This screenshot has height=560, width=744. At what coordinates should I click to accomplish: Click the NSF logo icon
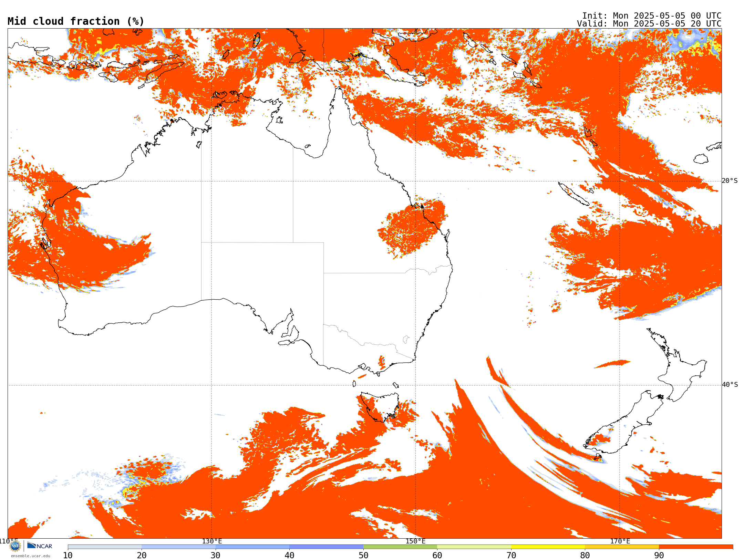tap(15, 546)
